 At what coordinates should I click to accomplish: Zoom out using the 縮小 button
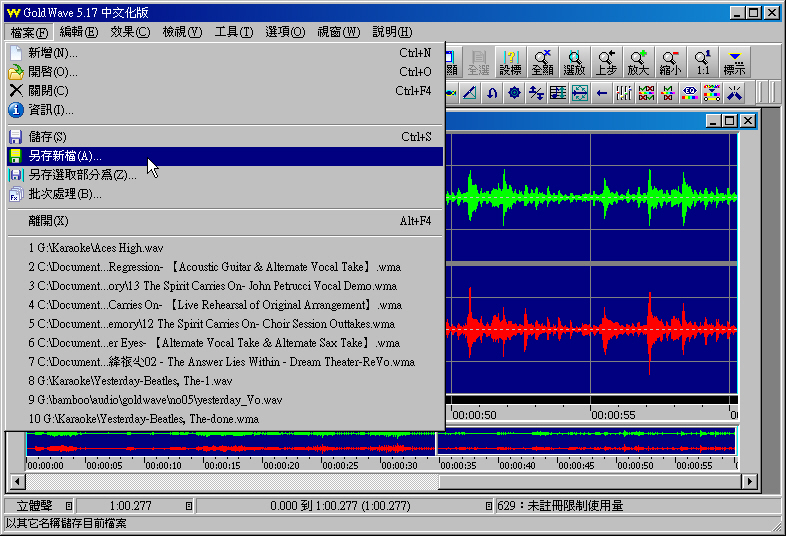coord(670,62)
